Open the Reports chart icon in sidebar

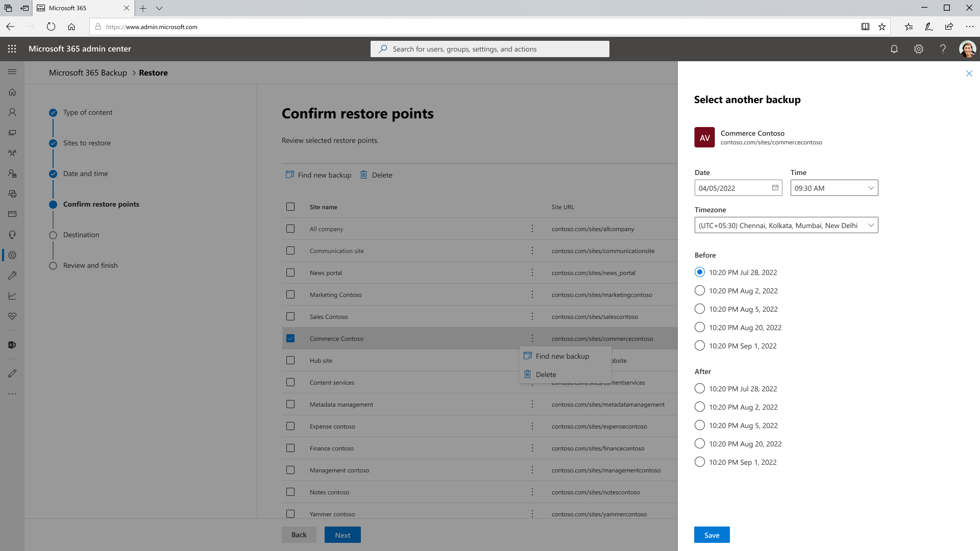coord(12,296)
